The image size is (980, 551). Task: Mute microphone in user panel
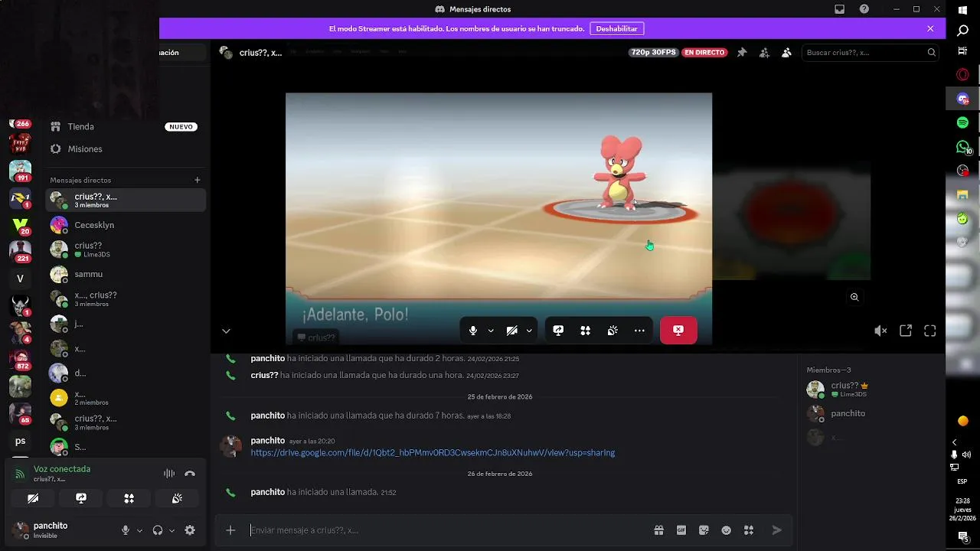coord(126,530)
